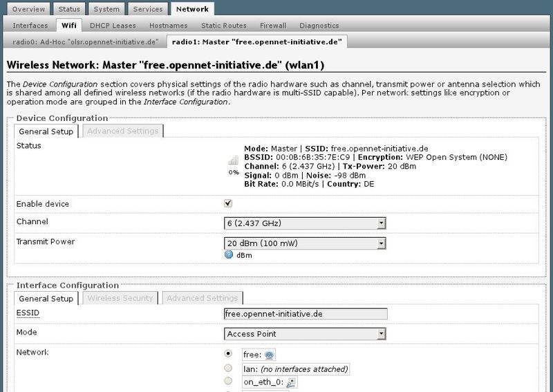Open Static Routes sub-tab
This screenshot has width=553, height=392.
pyautogui.click(x=224, y=26)
